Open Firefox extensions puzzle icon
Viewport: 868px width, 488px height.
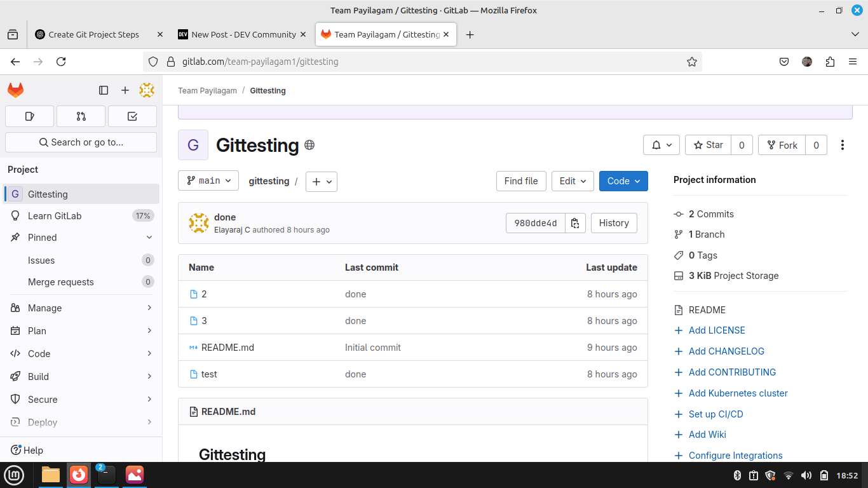point(830,62)
